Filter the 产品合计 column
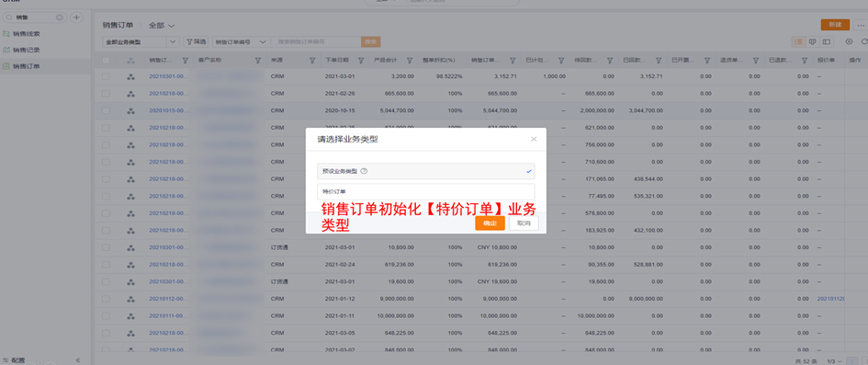This screenshot has height=365, width=868. coord(410,60)
